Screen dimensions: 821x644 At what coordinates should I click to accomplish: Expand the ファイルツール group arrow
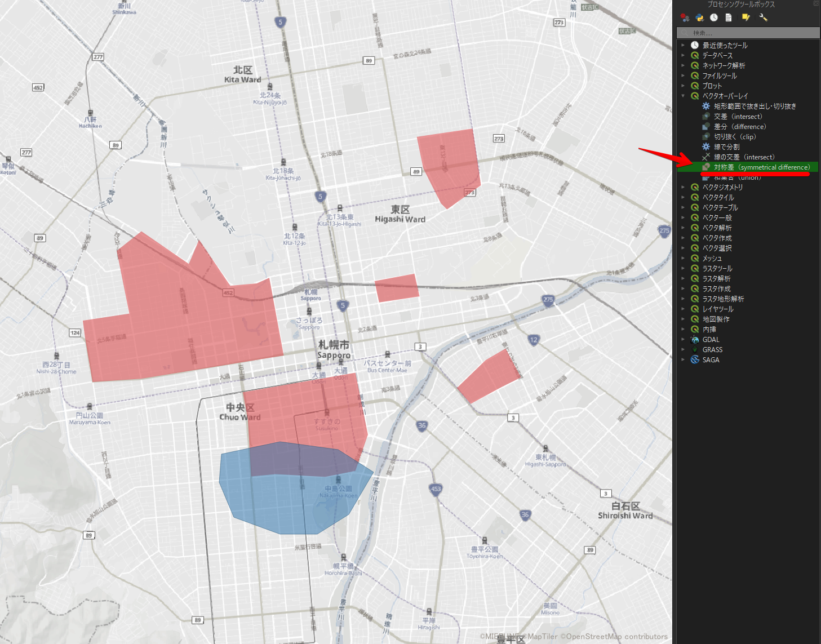[x=684, y=75]
